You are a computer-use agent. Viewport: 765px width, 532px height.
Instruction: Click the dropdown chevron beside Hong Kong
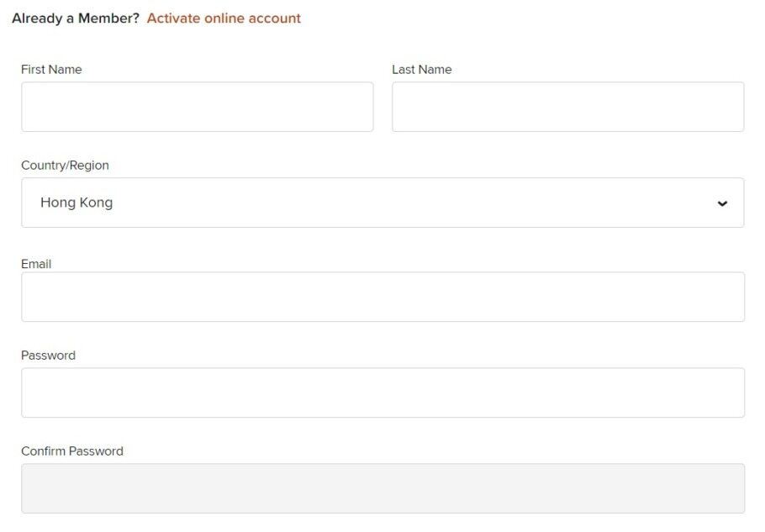click(x=722, y=203)
